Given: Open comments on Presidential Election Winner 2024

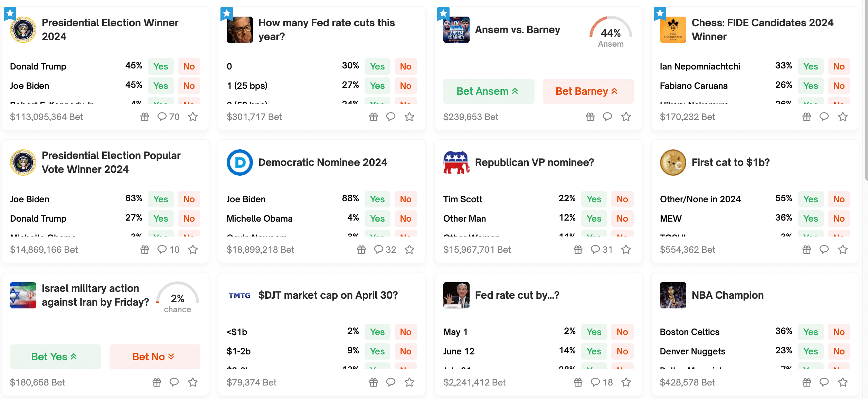Looking at the screenshot, I should pyautogui.click(x=168, y=117).
